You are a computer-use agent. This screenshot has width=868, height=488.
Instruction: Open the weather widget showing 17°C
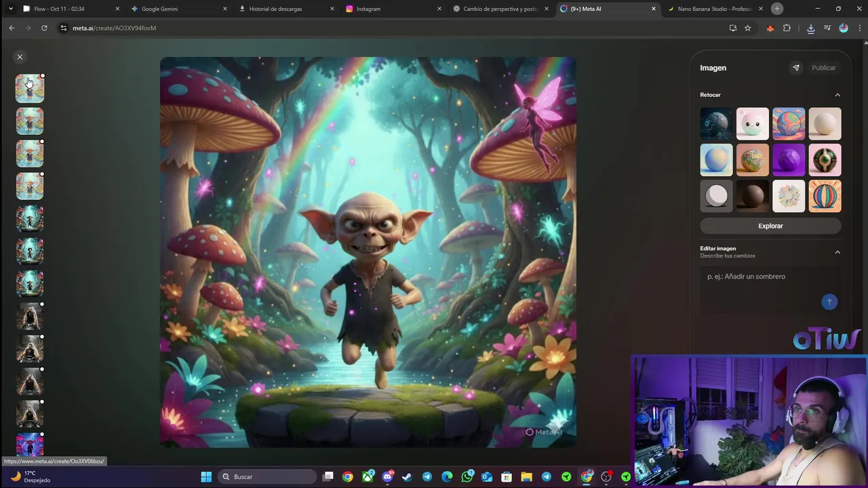[31, 476]
